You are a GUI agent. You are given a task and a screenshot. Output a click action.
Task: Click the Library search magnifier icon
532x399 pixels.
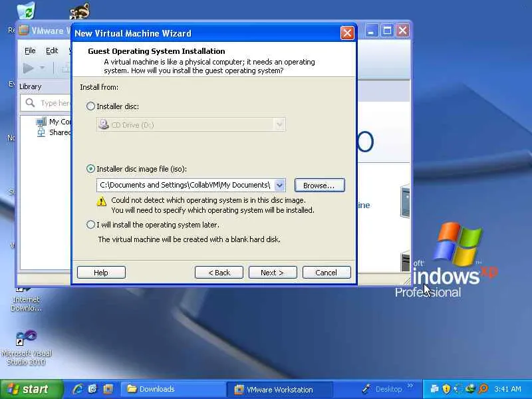point(30,102)
